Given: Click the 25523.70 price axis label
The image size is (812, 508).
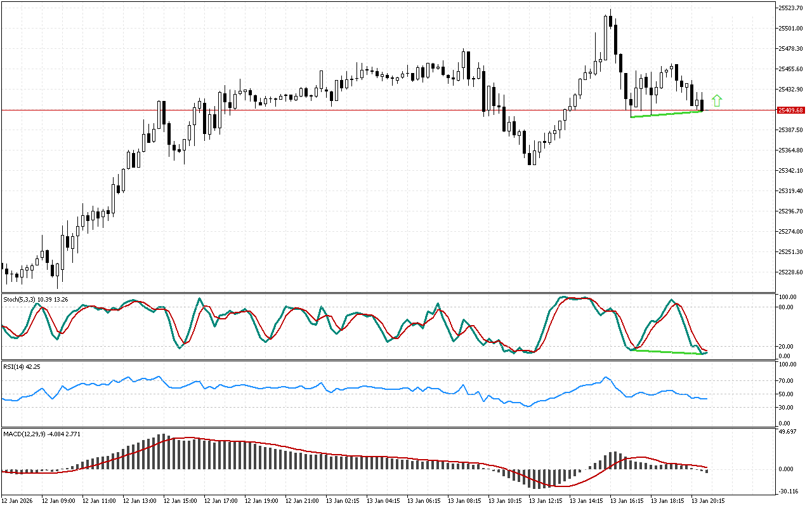Looking at the screenshot, I should click(x=790, y=8).
